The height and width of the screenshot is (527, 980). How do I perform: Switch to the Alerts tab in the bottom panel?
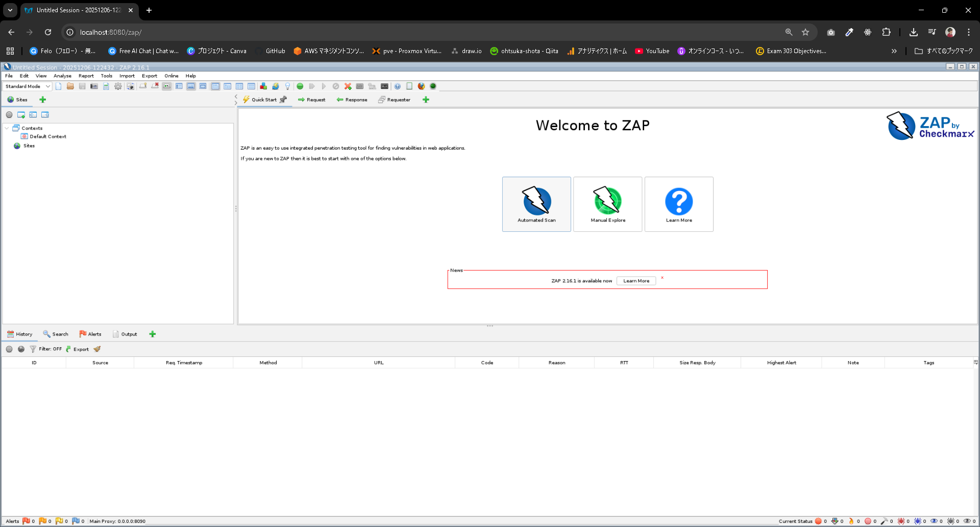90,334
